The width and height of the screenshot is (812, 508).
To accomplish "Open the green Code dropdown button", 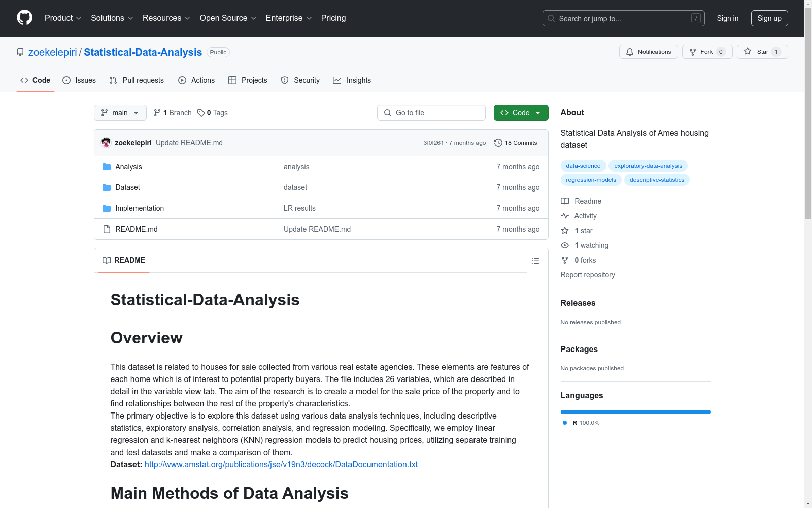I will 521,113.
